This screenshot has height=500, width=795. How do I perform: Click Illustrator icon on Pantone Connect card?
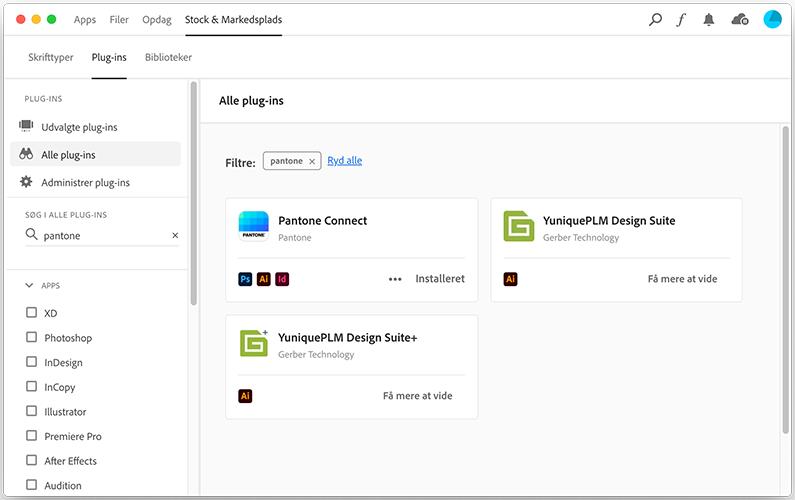tap(264, 279)
